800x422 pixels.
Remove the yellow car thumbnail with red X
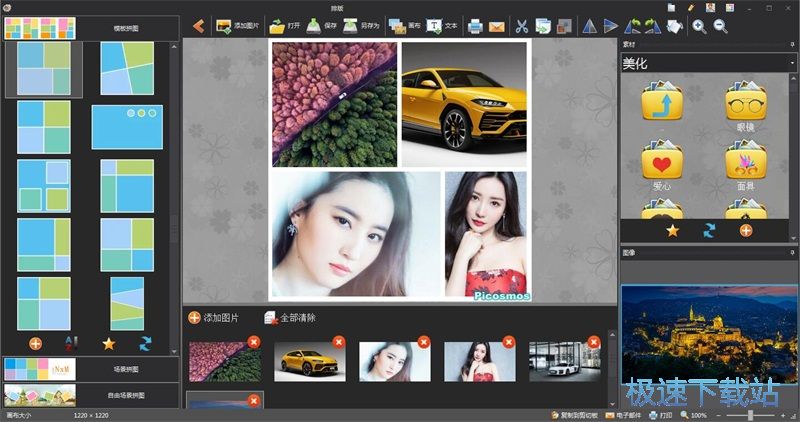(338, 342)
